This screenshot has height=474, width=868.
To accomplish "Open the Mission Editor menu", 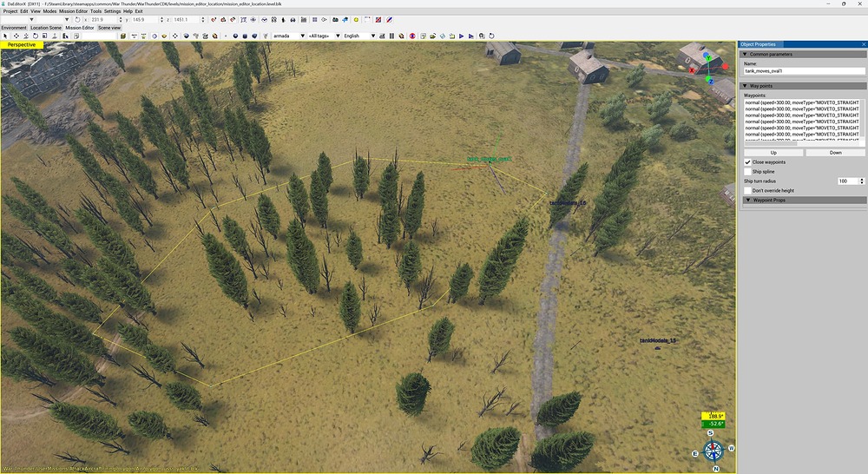I will 74,11.
